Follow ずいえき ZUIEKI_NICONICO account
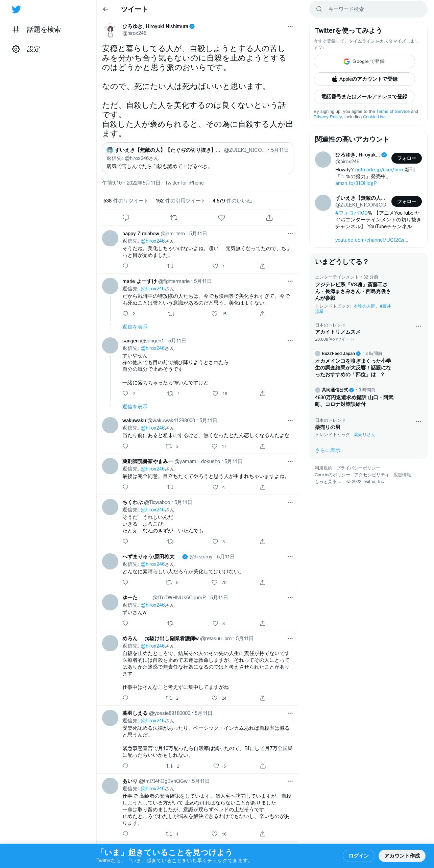434x868 pixels. click(406, 201)
